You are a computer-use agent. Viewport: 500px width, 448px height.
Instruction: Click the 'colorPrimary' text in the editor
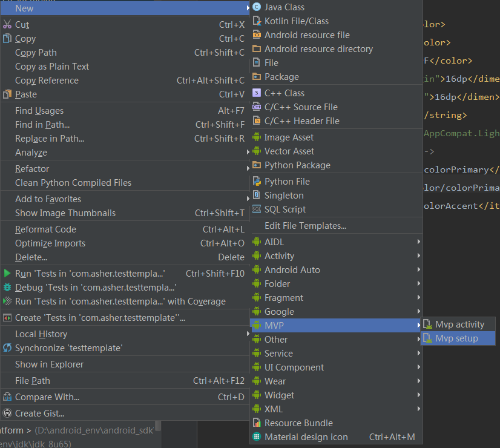point(456,170)
